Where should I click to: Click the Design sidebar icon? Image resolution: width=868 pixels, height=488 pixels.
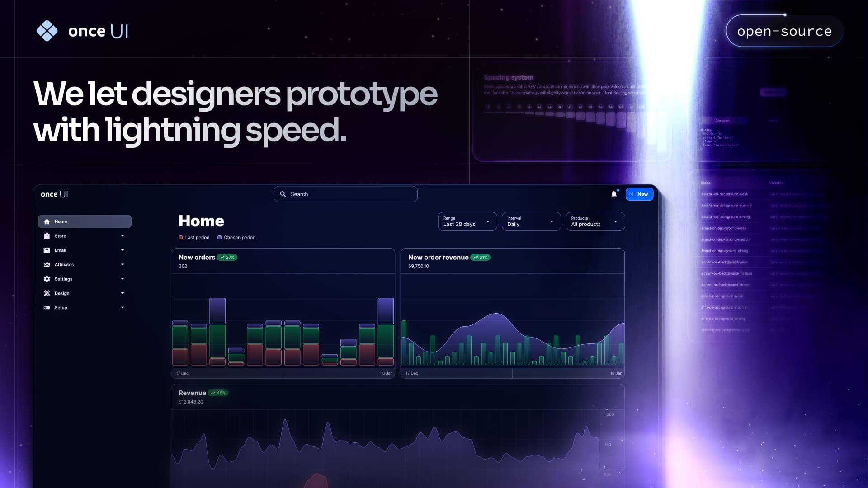47,293
